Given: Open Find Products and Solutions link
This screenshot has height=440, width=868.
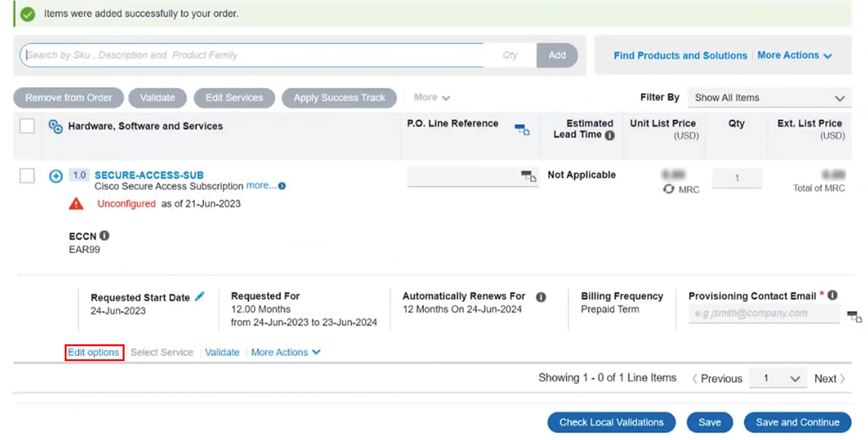Looking at the screenshot, I should tap(680, 56).
